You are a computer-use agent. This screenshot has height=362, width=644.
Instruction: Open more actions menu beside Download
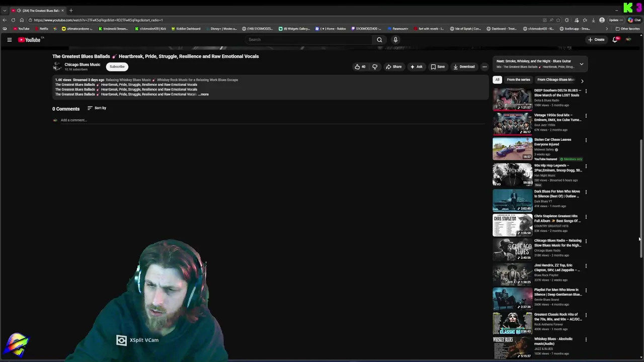pos(485,66)
